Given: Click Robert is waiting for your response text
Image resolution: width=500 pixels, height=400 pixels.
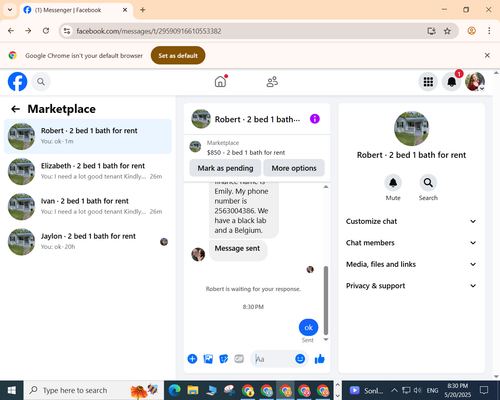Looking at the screenshot, I should [253, 289].
